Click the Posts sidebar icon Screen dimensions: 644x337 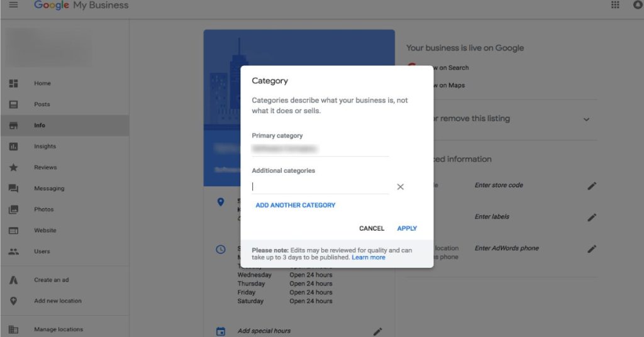[x=14, y=104]
